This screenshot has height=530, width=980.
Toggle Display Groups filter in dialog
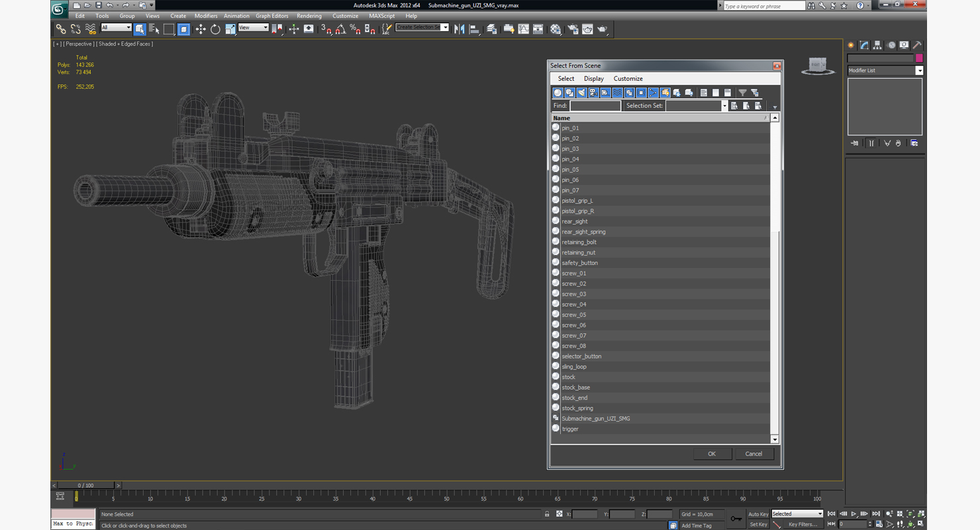point(629,93)
